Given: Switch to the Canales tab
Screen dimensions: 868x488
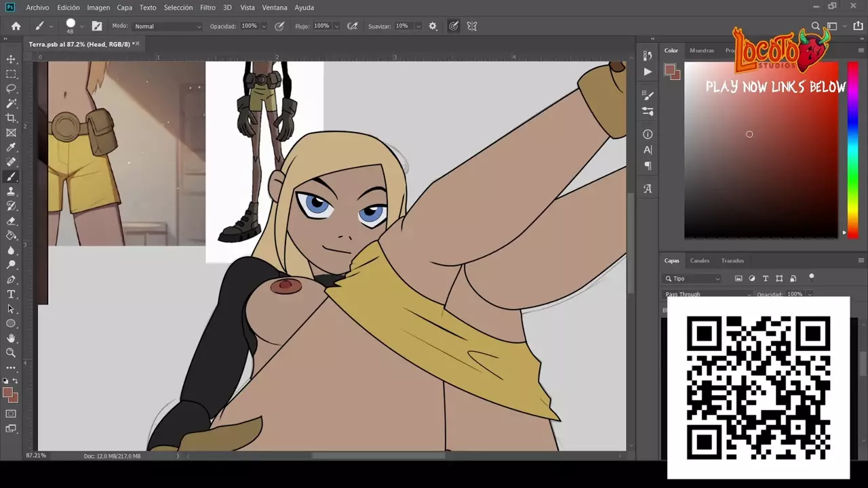Looking at the screenshot, I should [x=699, y=261].
